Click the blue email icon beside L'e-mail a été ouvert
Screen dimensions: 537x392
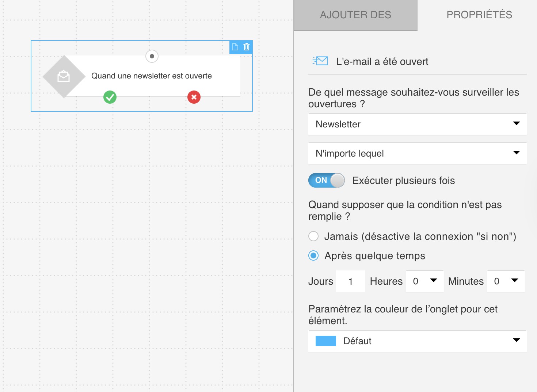[x=320, y=61]
